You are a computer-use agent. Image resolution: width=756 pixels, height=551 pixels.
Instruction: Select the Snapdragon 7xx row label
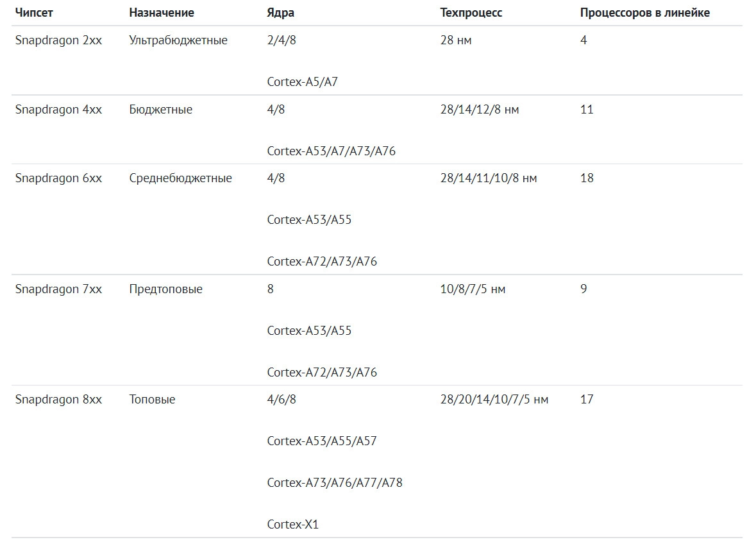58,289
